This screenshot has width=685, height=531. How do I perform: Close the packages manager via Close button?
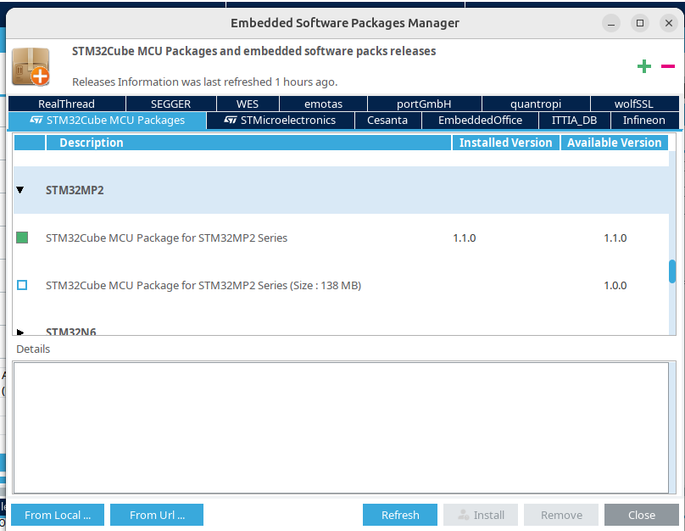tap(642, 515)
